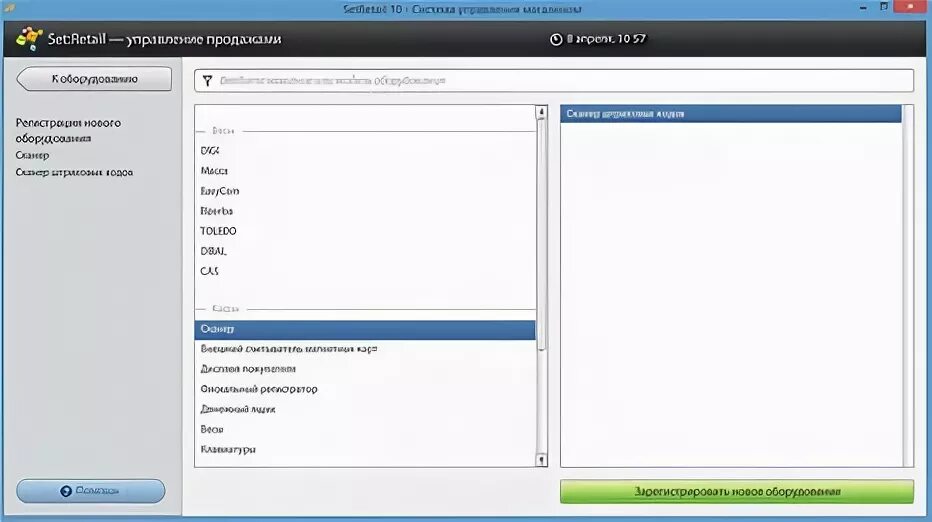Select TOLEDO in the scales list
The width and height of the screenshot is (932, 522).
(365, 231)
